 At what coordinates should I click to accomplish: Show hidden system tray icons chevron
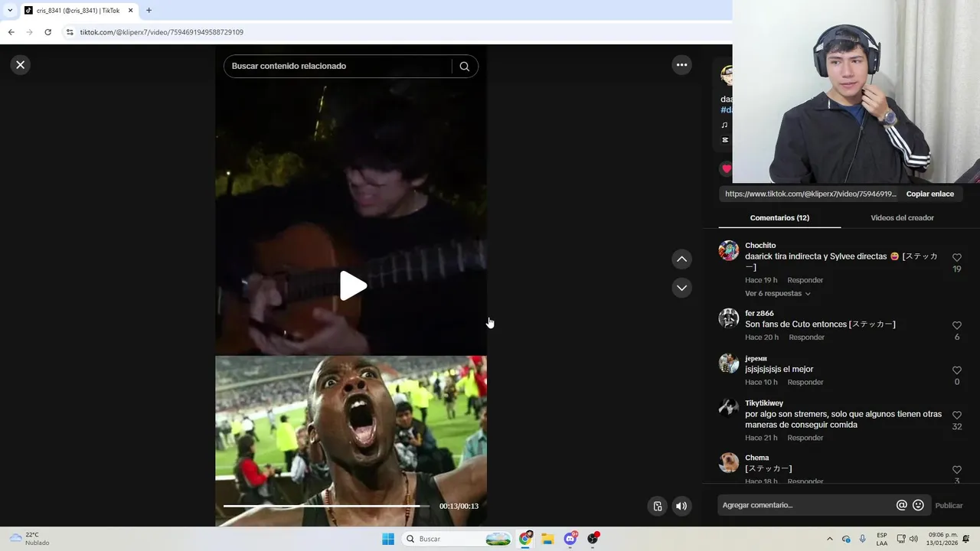[x=829, y=539]
